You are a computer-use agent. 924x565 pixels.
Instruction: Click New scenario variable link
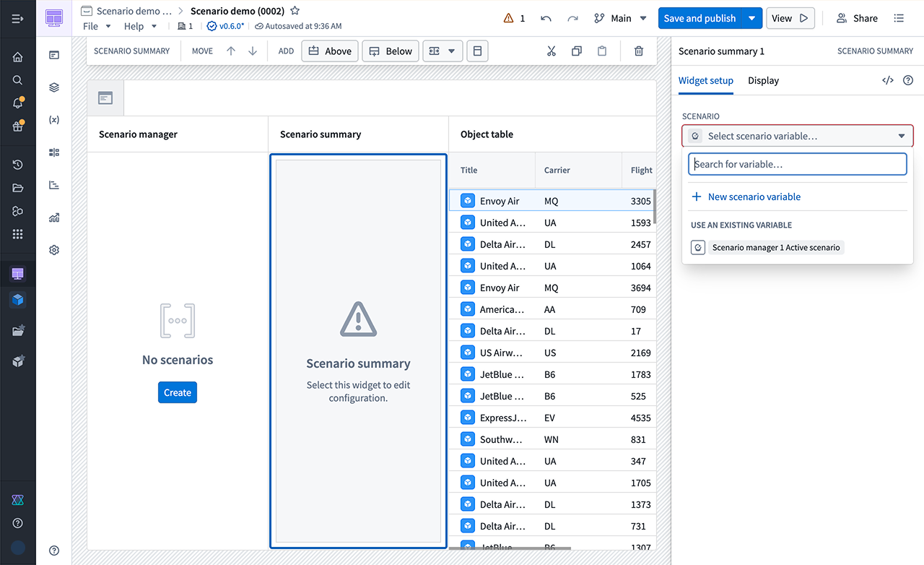746,197
